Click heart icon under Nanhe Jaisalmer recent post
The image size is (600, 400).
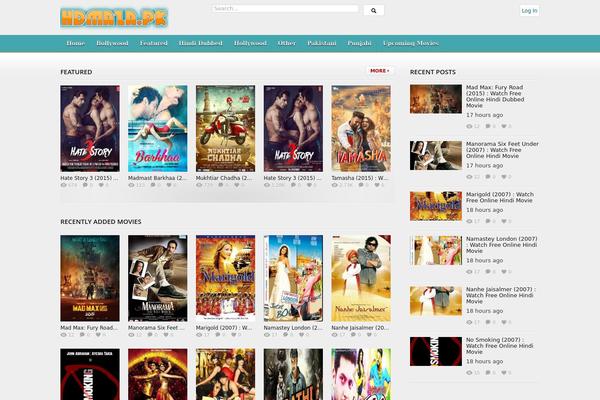pyautogui.click(x=504, y=322)
